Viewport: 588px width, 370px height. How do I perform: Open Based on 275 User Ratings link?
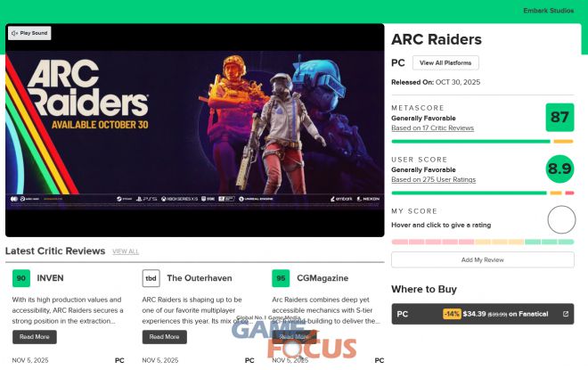(433, 180)
